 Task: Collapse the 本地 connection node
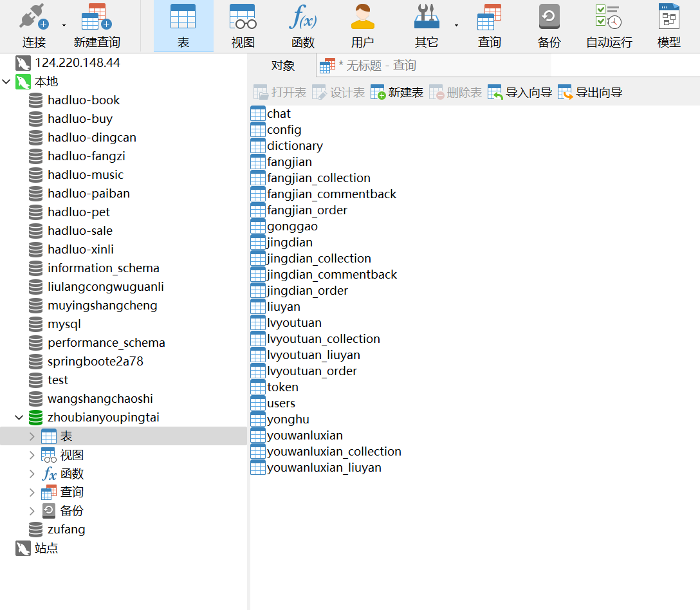tap(6, 82)
